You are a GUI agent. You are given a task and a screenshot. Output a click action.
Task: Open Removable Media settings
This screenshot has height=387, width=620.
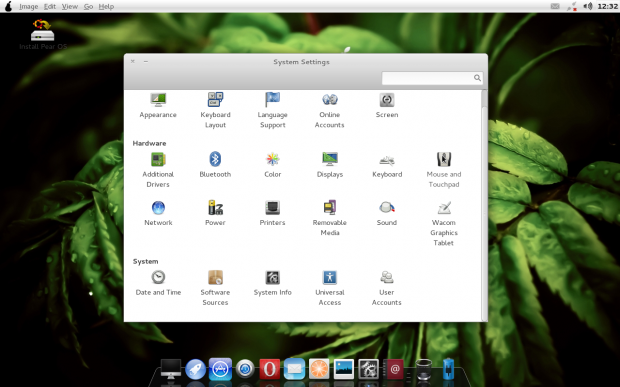pyautogui.click(x=330, y=218)
